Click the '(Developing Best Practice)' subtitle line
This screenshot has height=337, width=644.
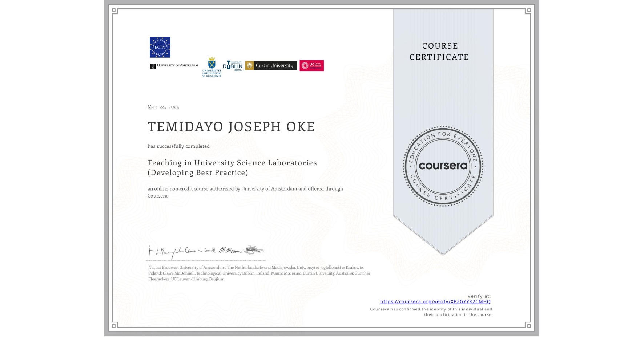198,172
